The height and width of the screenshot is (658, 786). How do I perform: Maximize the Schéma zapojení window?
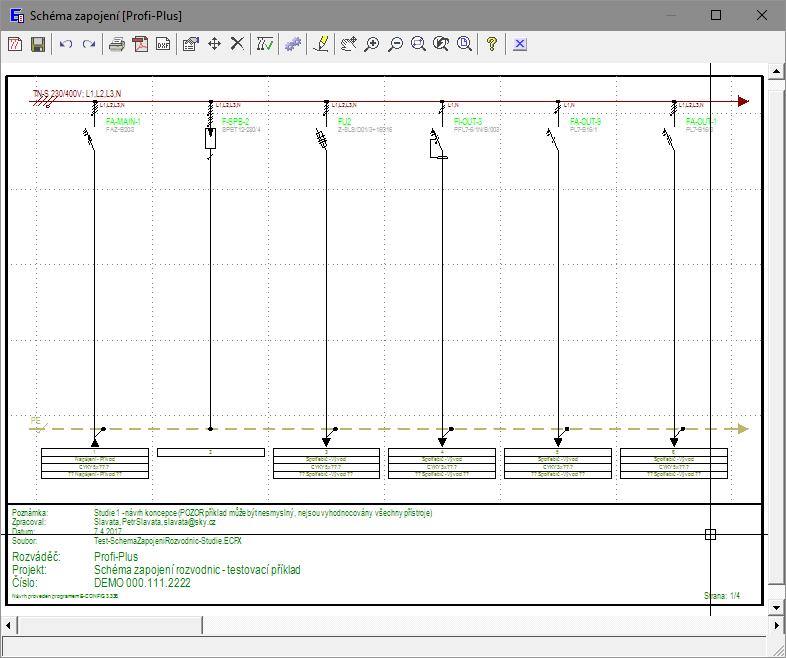(716, 16)
